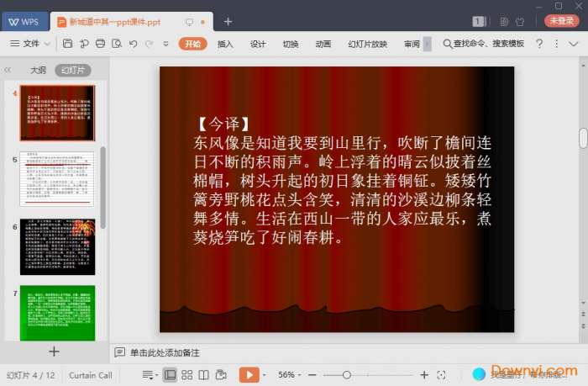588x386 pixels.
Task: Select the ppt课件.ppt document tab
Action: (x=131, y=22)
